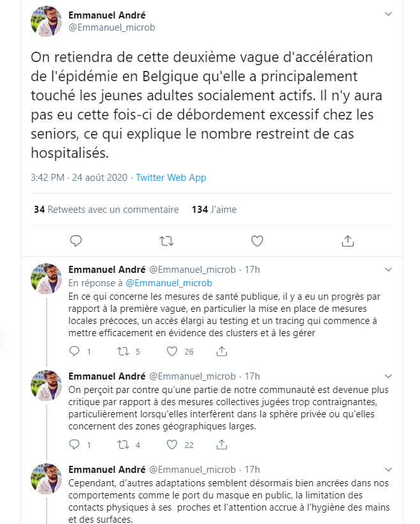This screenshot has width=420, height=524.
Task: Retweet the reply with 5 retweets
Action: pyautogui.click(x=124, y=351)
